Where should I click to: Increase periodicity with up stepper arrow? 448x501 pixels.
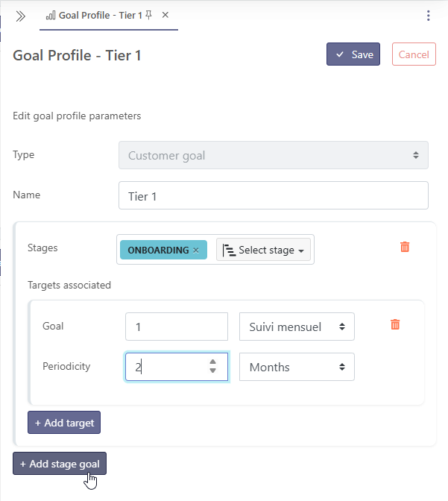(213, 362)
